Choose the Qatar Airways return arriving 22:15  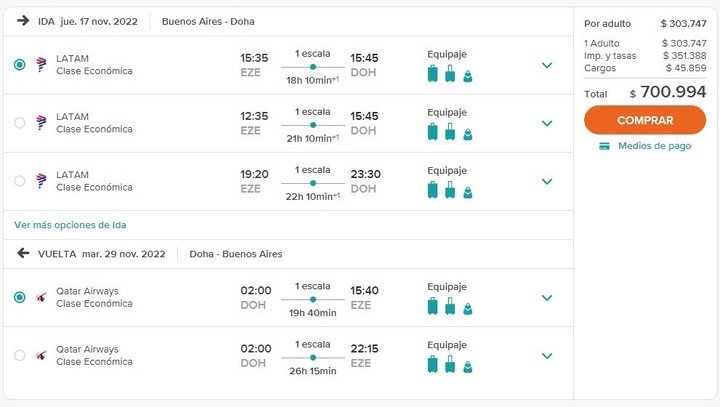(x=19, y=355)
